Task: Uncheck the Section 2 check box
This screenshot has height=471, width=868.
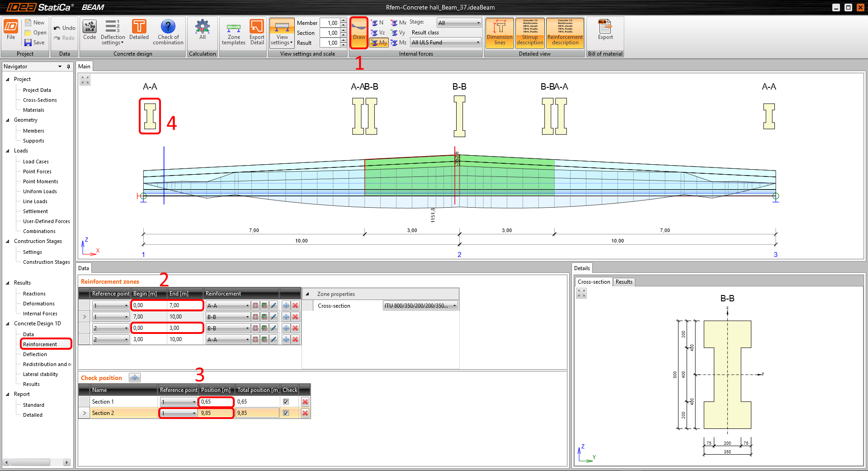Action: [x=286, y=413]
